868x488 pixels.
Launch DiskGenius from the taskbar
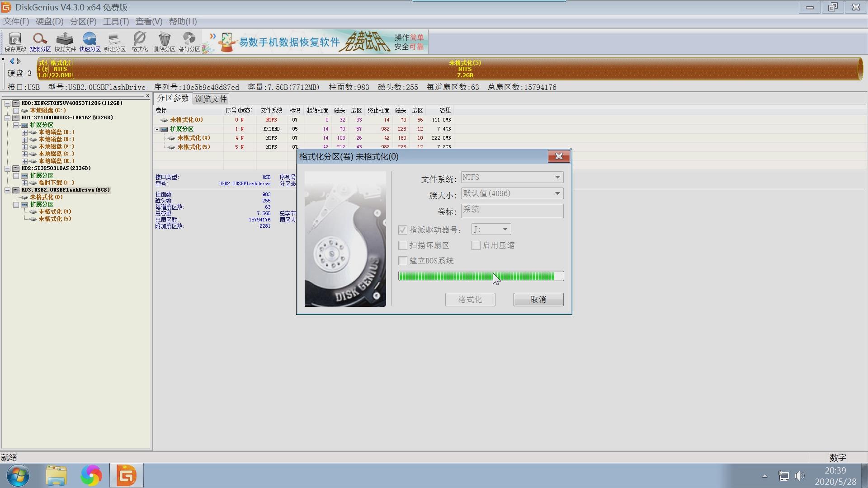tap(126, 475)
